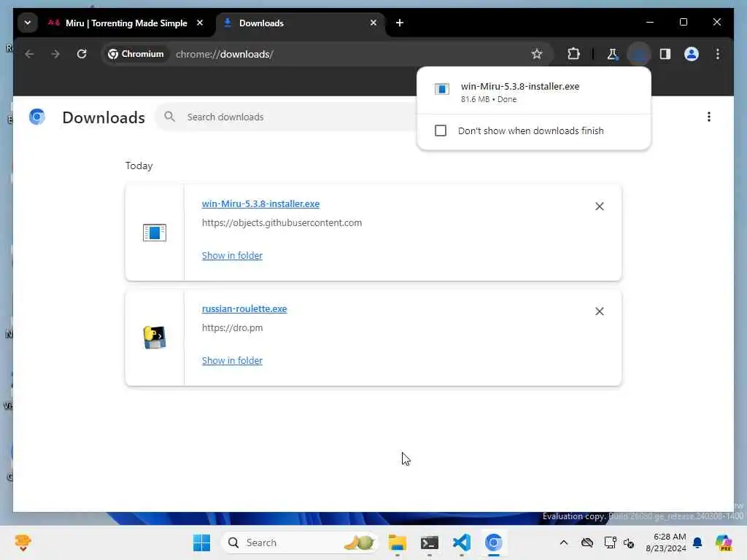Open win-Miru-5.3.8-installer.exe in download bubble
747x560 pixels.
tap(533, 92)
